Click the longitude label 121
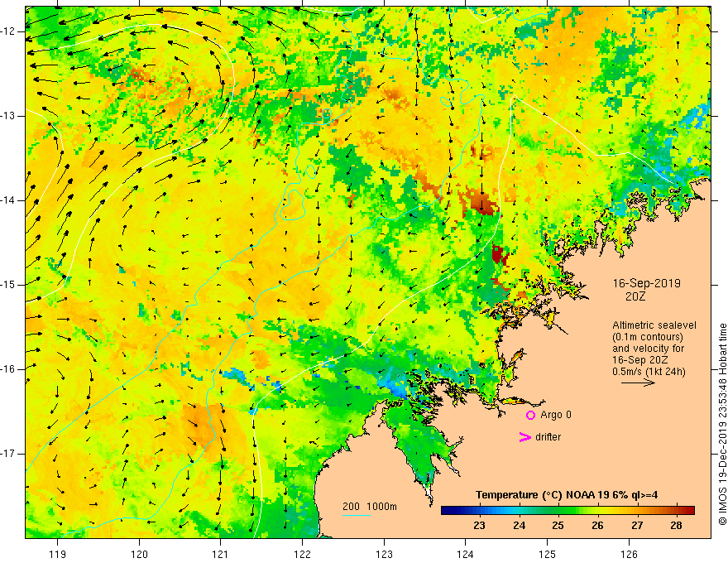This screenshot has height=563, width=728. click(x=220, y=554)
